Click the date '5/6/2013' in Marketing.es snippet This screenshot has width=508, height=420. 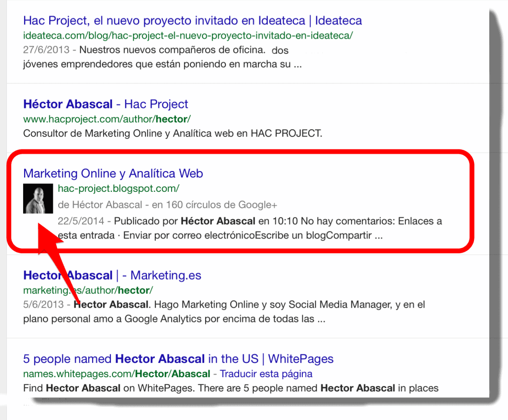pyautogui.click(x=43, y=304)
